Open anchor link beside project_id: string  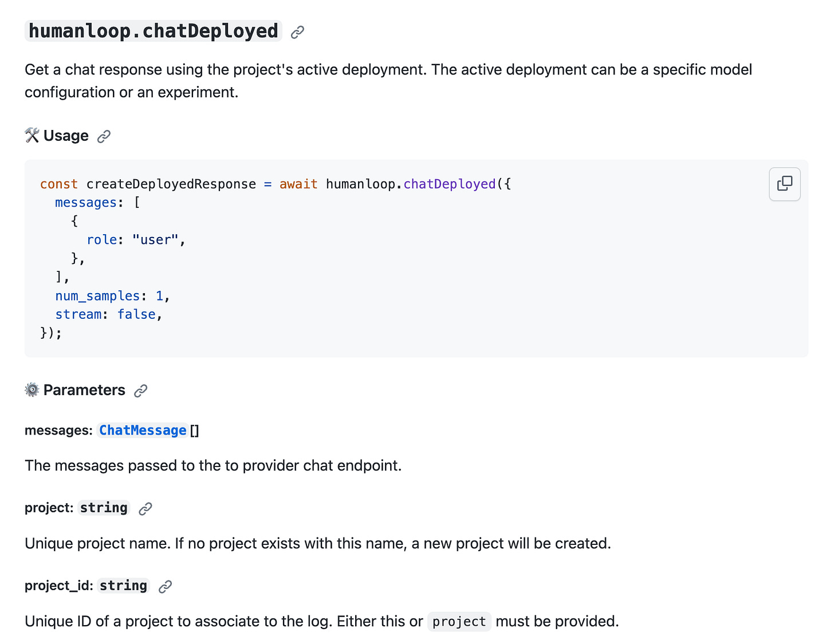(x=165, y=586)
